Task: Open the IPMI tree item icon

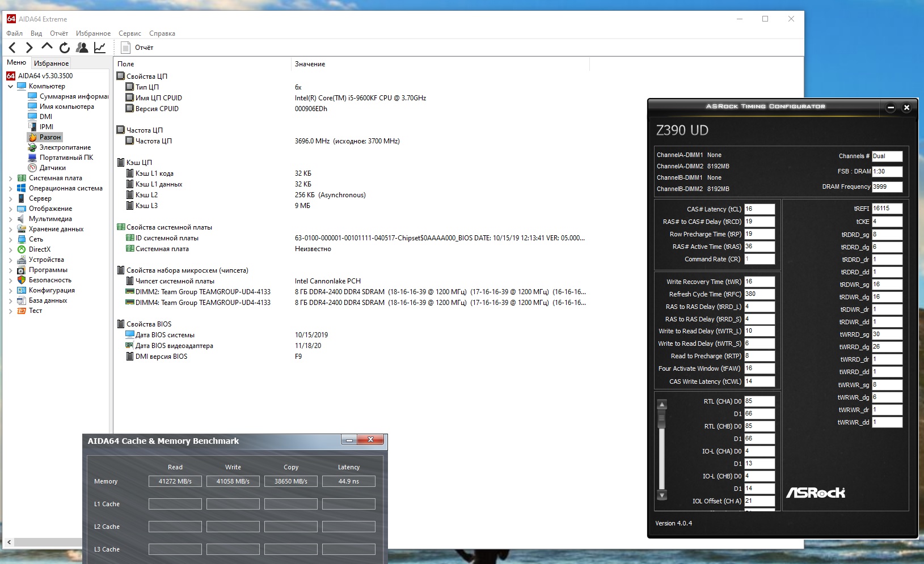Action: [x=32, y=127]
